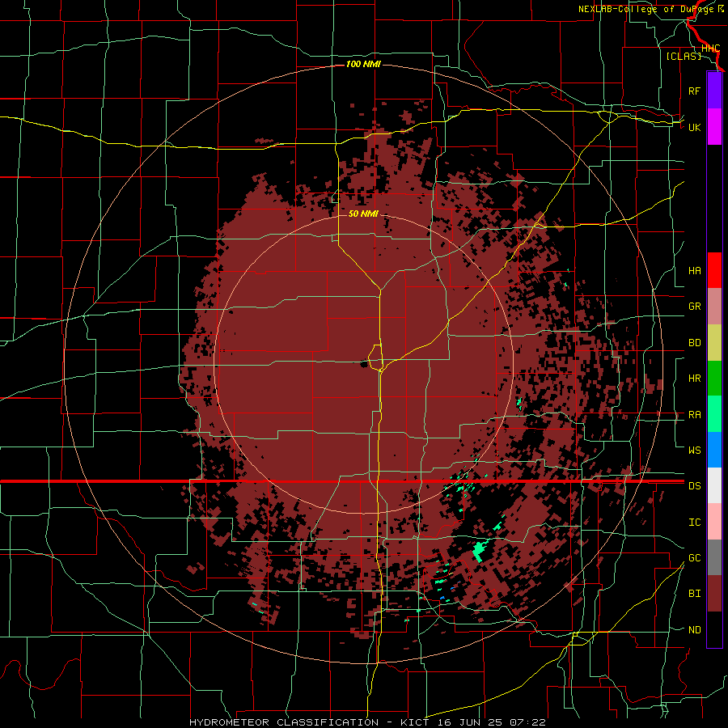The width and height of the screenshot is (728, 728).
Task: Click the 50 NMI range ring label
Action: pyautogui.click(x=363, y=214)
